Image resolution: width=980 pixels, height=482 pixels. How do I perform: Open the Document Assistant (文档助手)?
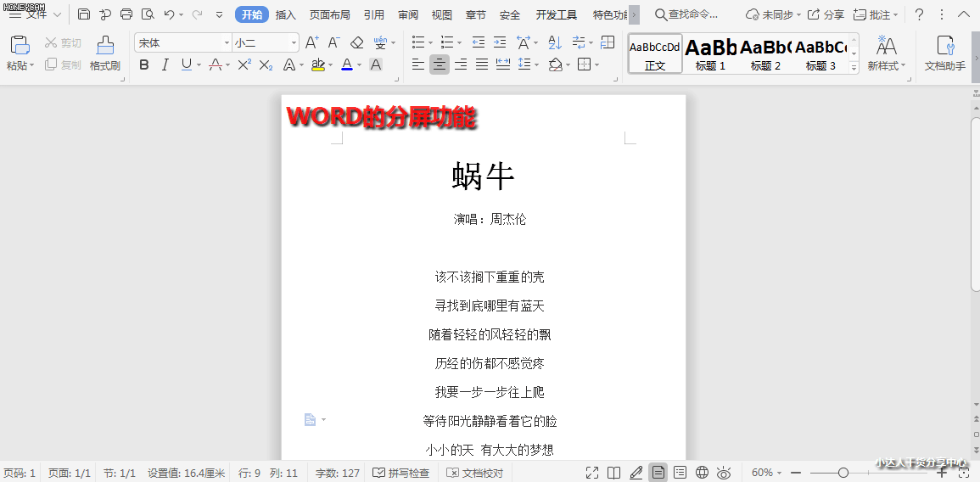click(945, 53)
